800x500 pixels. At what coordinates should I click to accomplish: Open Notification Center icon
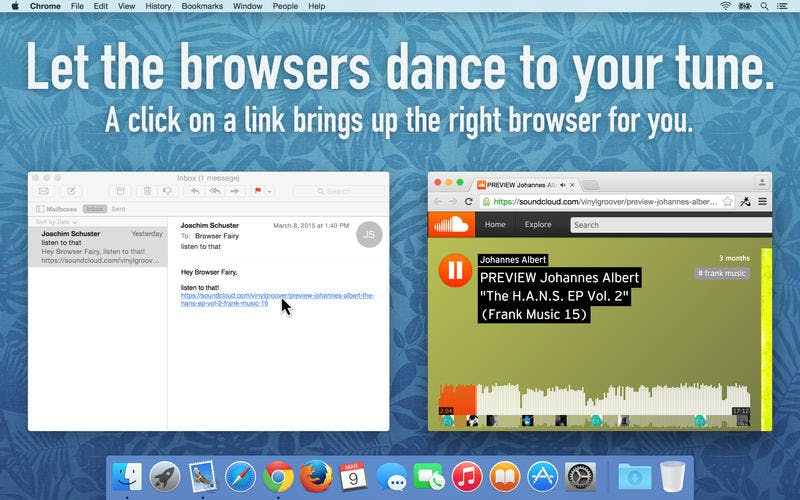point(782,6)
